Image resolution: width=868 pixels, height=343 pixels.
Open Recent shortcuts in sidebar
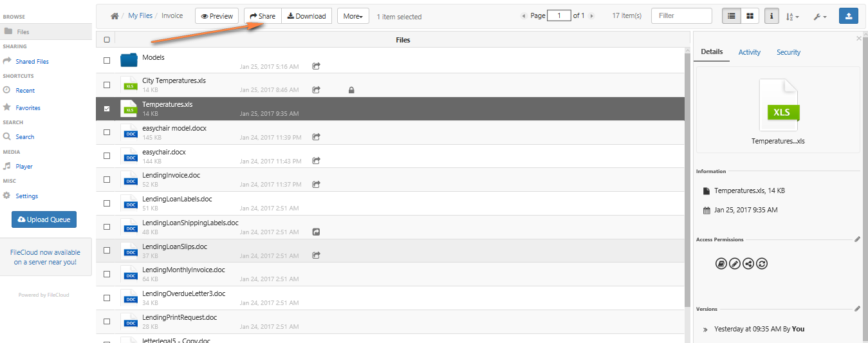[25, 91]
